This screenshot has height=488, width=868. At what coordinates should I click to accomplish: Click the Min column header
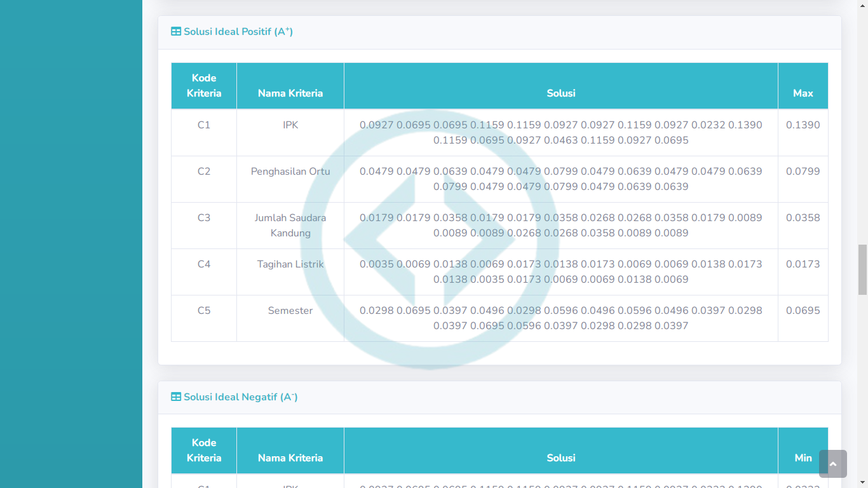(x=803, y=457)
